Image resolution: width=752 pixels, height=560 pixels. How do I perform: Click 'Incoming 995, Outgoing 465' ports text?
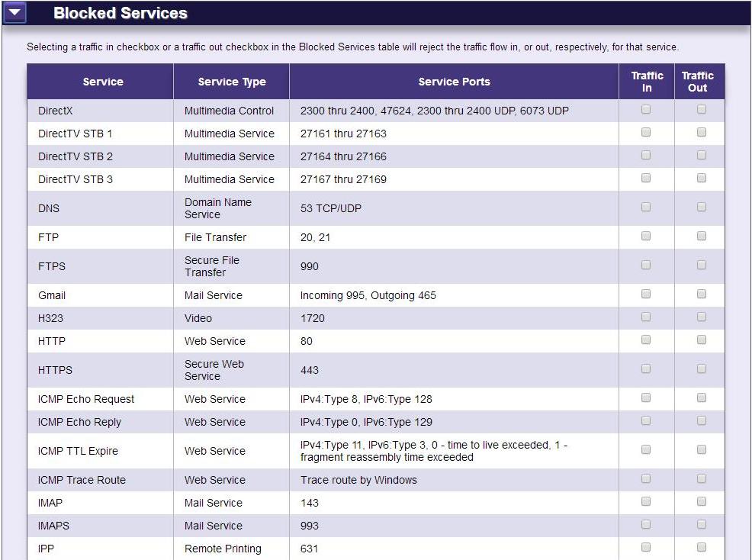(x=368, y=295)
